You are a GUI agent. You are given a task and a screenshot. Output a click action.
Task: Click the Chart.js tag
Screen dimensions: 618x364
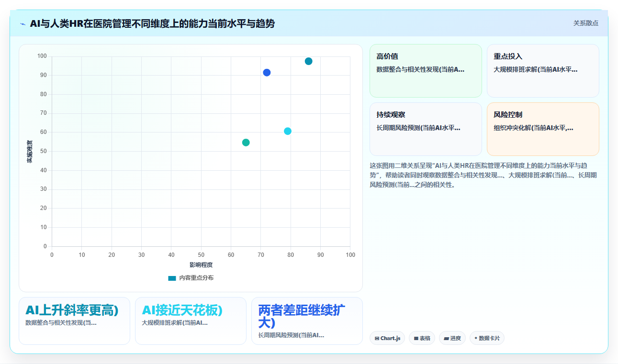[x=387, y=338]
